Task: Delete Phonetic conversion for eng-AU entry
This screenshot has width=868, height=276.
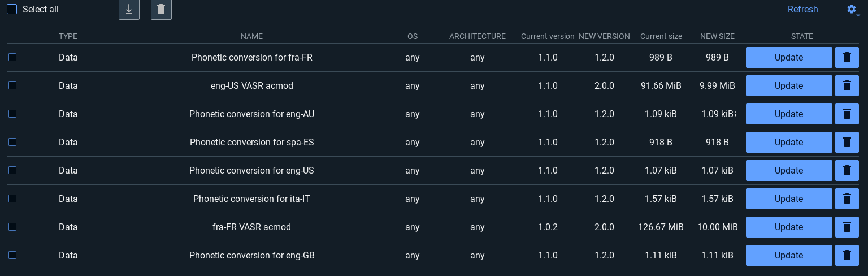Action: (x=847, y=114)
